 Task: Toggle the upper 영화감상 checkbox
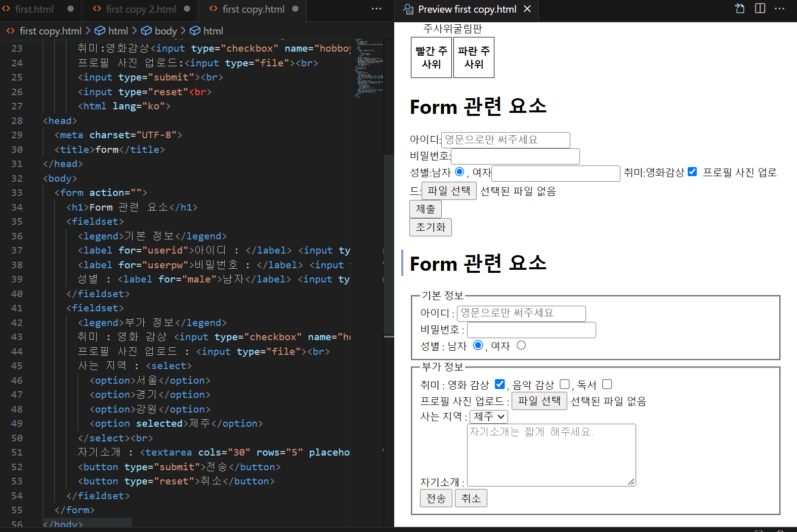(692, 172)
